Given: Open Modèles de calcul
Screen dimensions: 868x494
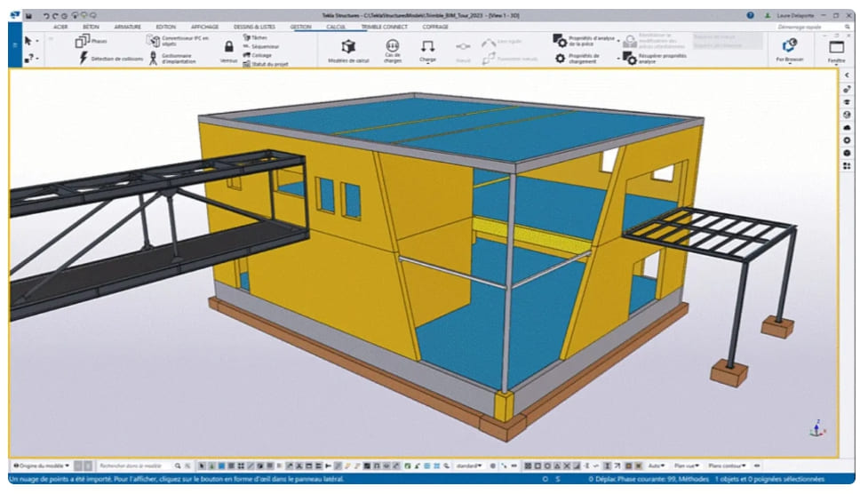Looking at the screenshot, I should 348,51.
